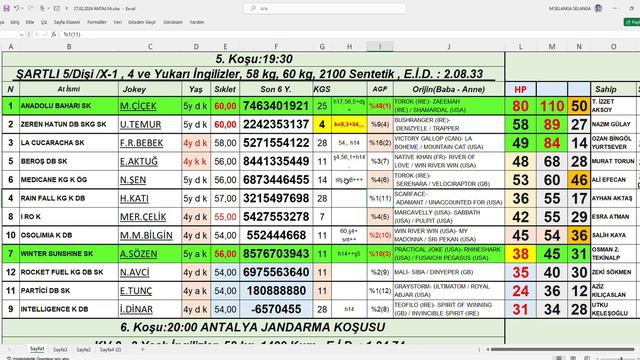Select the red HP header cell
The height and width of the screenshot is (360, 640).
(520, 89)
